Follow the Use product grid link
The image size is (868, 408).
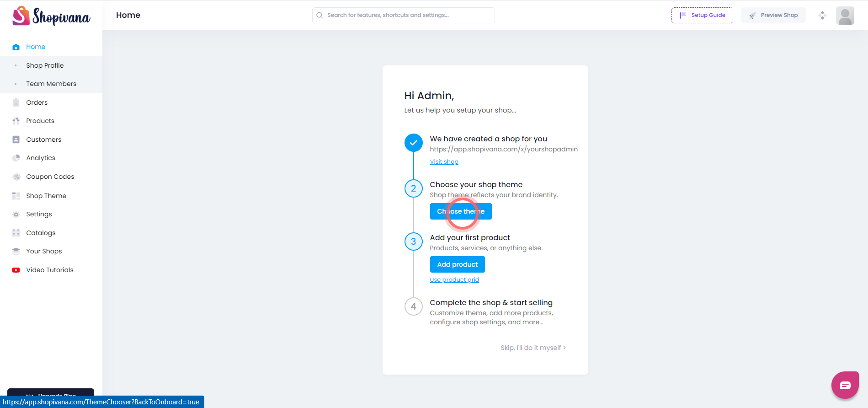coord(455,279)
